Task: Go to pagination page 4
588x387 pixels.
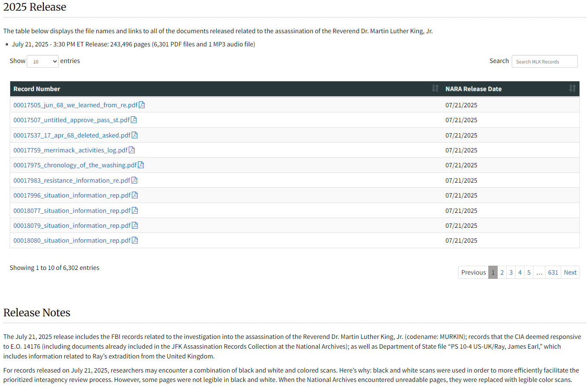Action: click(520, 272)
